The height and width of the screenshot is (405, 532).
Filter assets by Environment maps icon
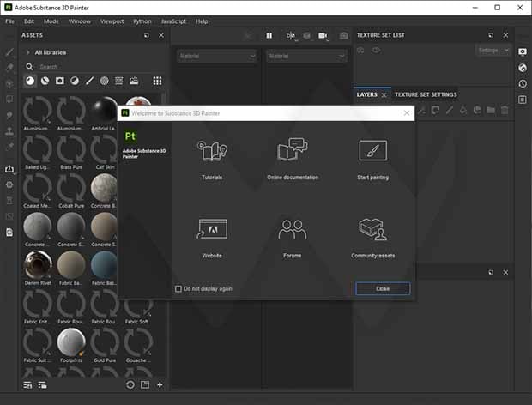134,81
